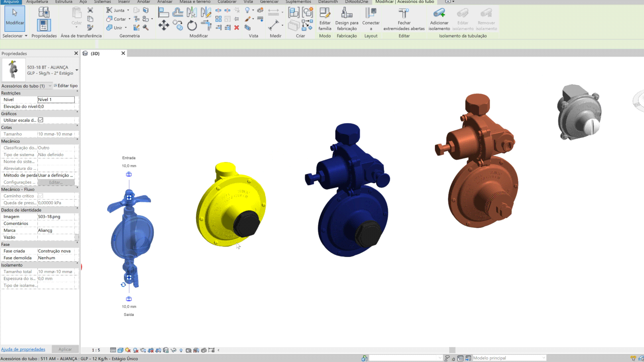This screenshot has width=644, height=362.
Task: Click the view scale 1:5 control
Action: [96, 350]
